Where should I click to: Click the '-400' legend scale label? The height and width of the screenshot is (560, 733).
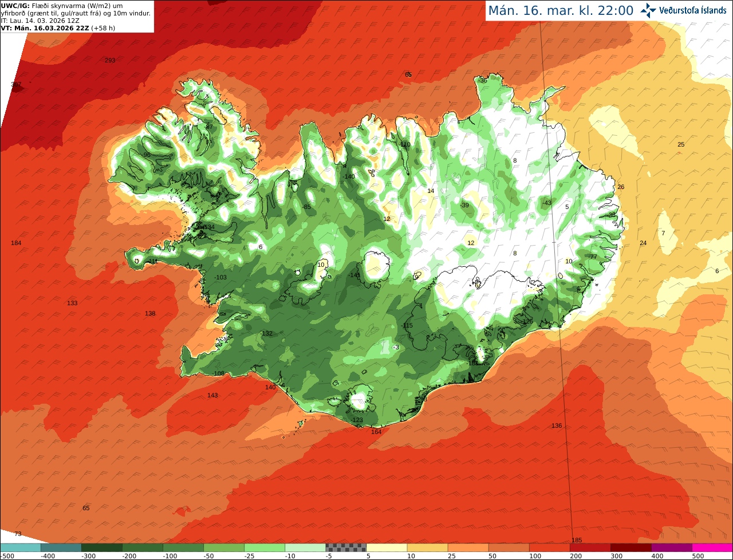pyautogui.click(x=47, y=556)
